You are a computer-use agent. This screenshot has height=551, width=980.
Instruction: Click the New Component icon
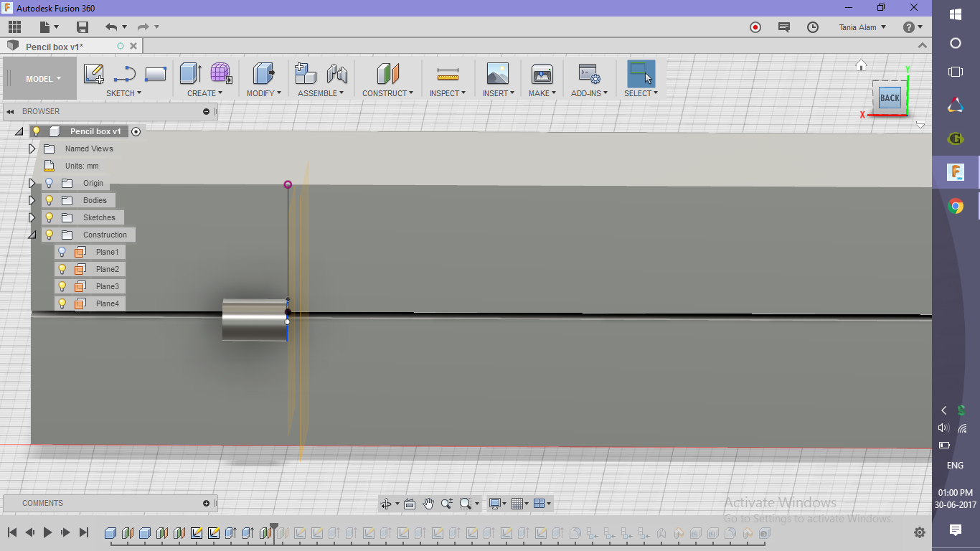(x=306, y=73)
